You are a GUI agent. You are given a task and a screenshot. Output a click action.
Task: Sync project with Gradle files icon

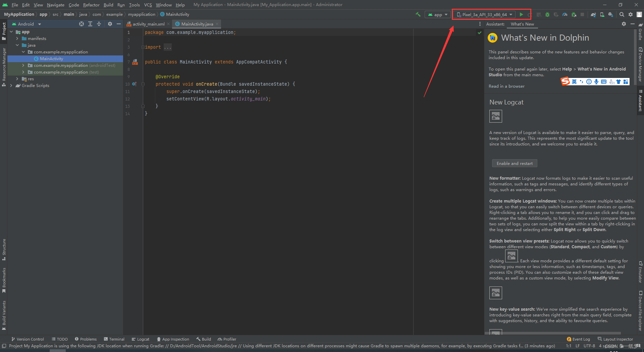(x=593, y=14)
